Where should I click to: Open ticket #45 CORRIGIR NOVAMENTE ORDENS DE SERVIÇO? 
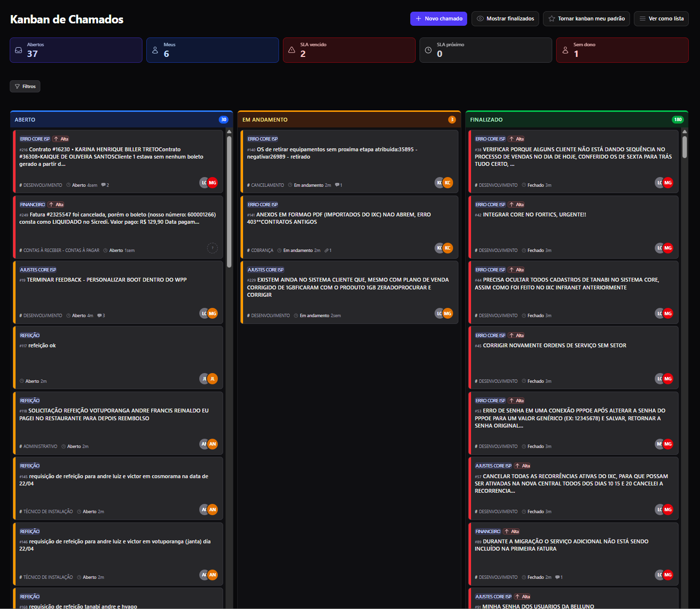(x=574, y=358)
